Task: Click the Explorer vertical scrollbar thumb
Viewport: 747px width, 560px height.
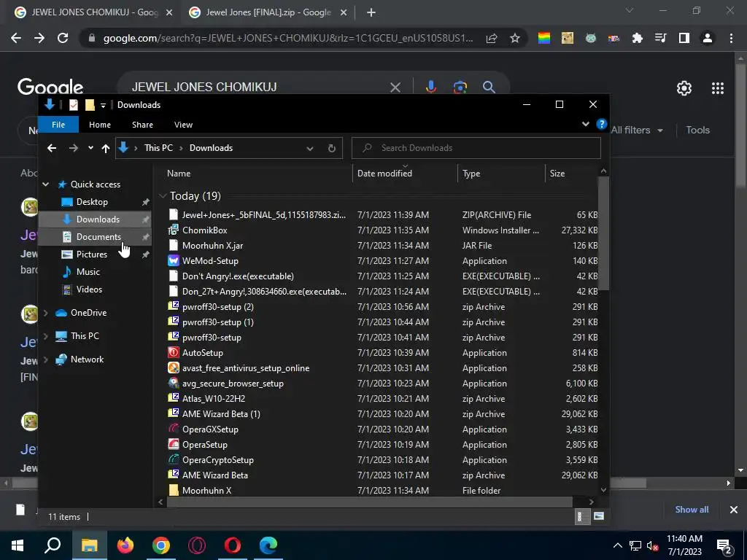Action: (603, 233)
